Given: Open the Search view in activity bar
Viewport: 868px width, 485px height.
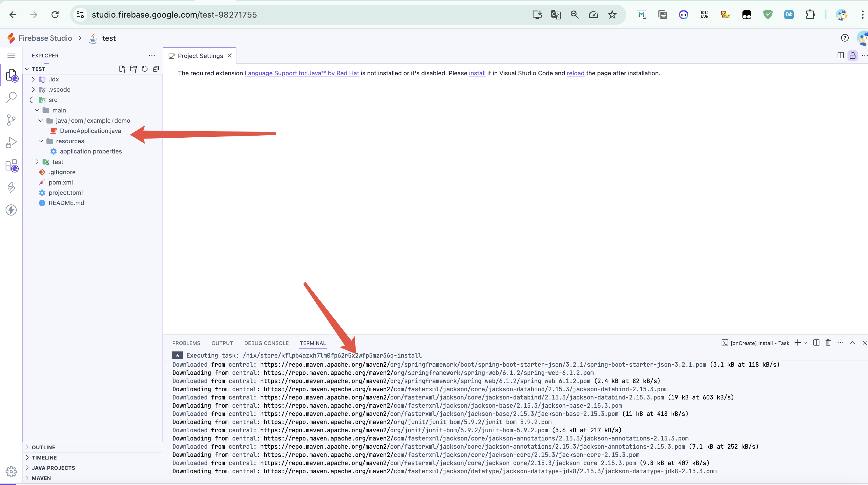Looking at the screenshot, I should coord(11,98).
